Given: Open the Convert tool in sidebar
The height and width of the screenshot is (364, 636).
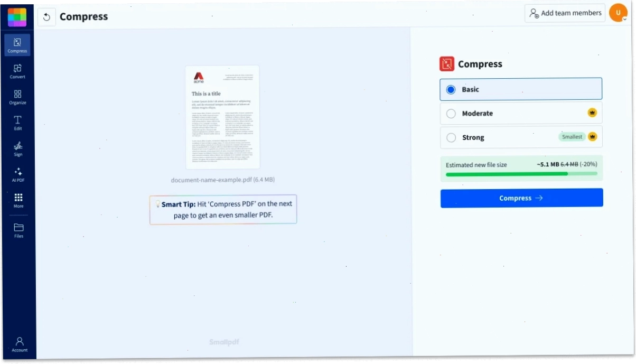Looking at the screenshot, I should click(17, 71).
